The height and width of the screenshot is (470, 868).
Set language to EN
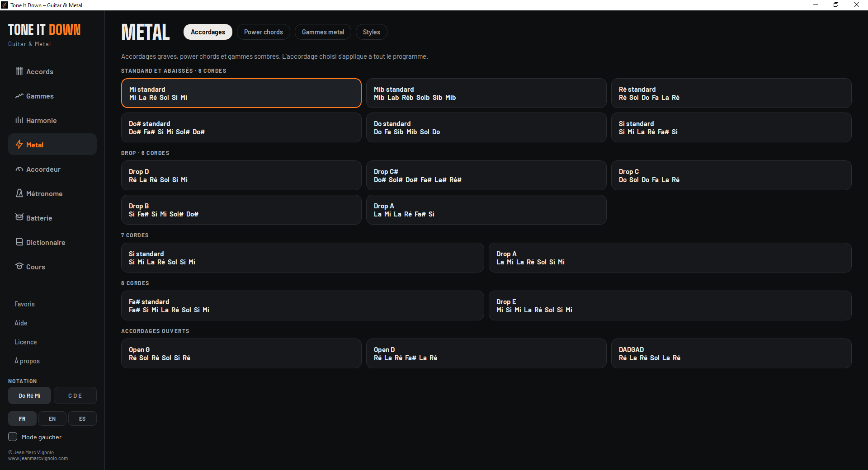coord(52,418)
